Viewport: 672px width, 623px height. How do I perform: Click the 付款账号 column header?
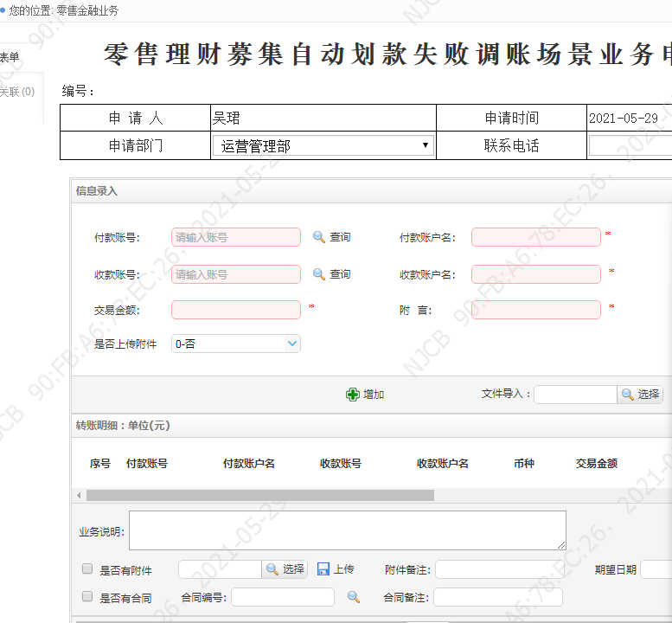(x=146, y=464)
